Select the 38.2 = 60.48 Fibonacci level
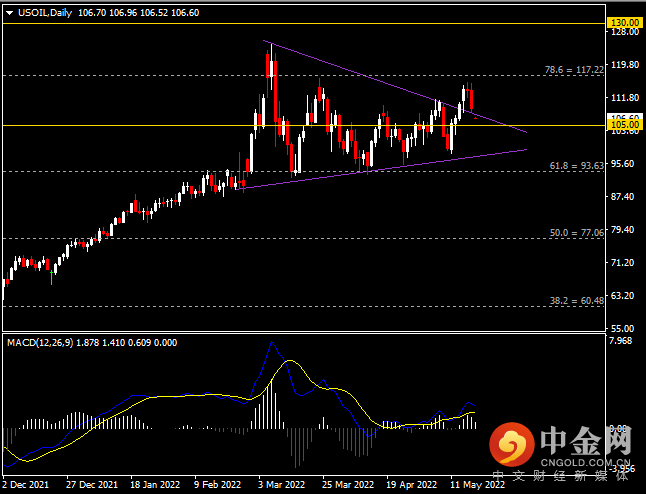646x494 pixels. [x=575, y=299]
